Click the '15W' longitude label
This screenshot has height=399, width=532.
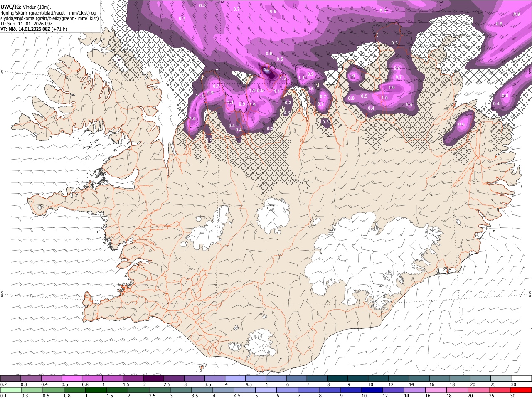click(440, 2)
